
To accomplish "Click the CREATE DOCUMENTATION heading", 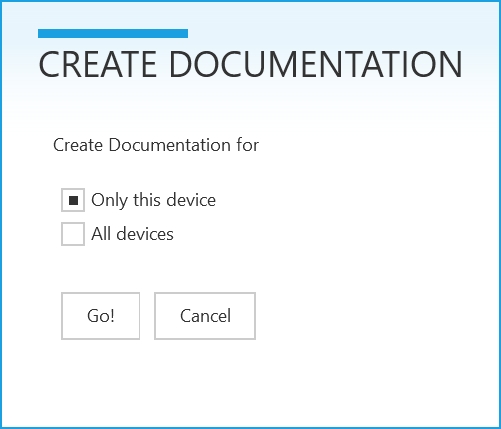I will click(x=250, y=64).
